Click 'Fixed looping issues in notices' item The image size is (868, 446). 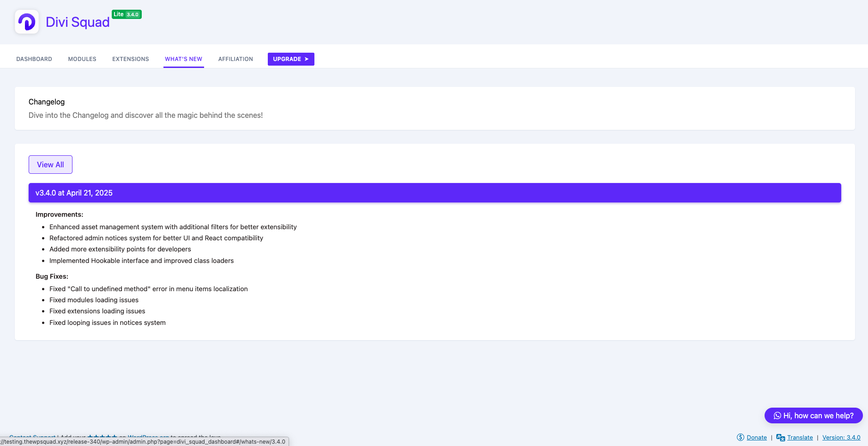(x=108, y=323)
